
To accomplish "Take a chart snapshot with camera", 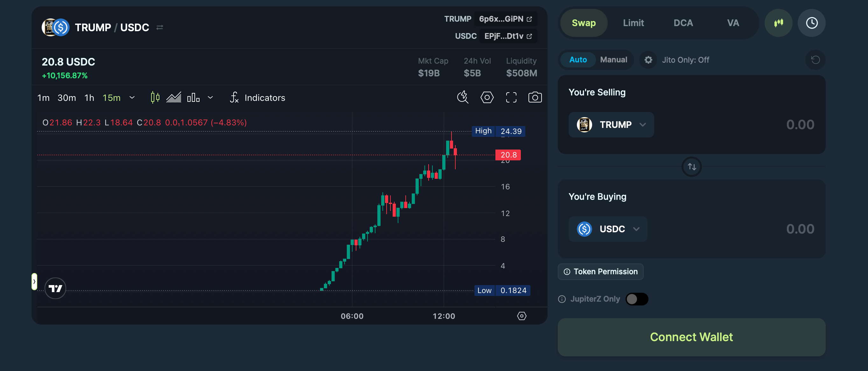I will (535, 97).
